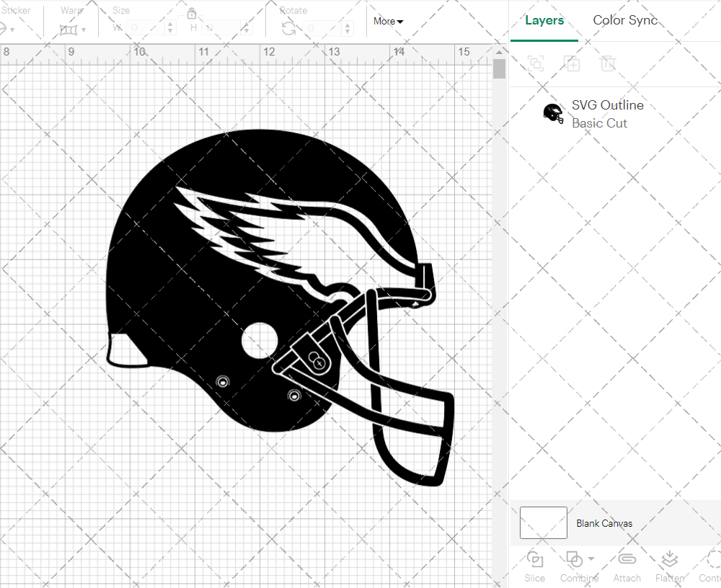Screen dimensions: 721x588
Task: Select the SVG Outline layer
Action: (x=607, y=114)
